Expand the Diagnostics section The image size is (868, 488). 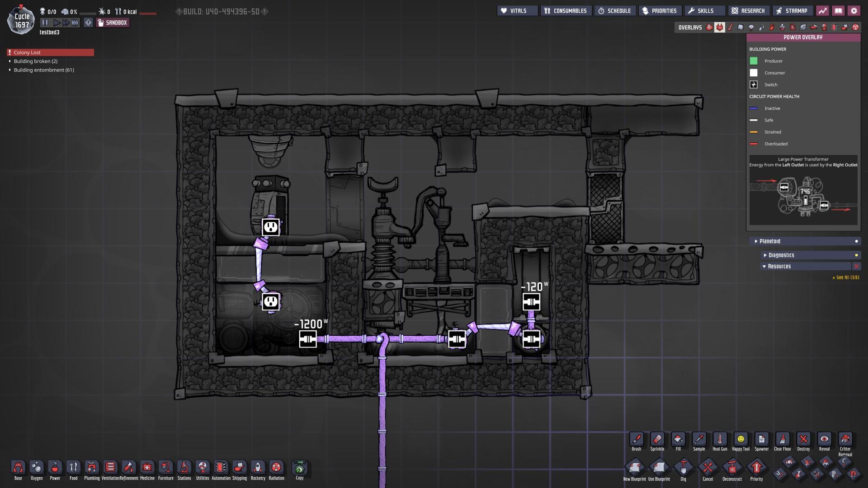[x=781, y=255]
